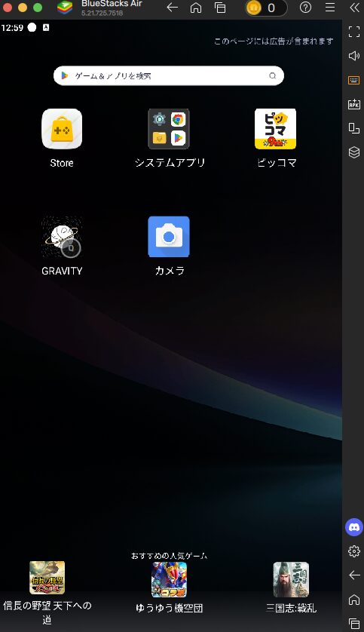
Task: Rotate screen using sidebar icon
Action: [354, 128]
